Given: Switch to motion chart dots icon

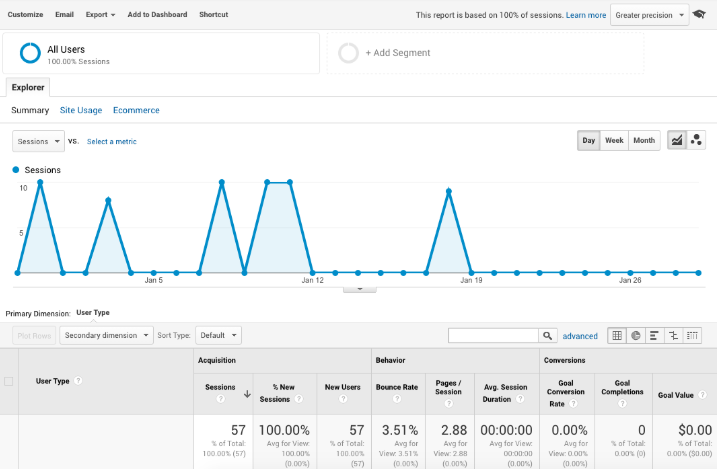Looking at the screenshot, I should [x=696, y=140].
